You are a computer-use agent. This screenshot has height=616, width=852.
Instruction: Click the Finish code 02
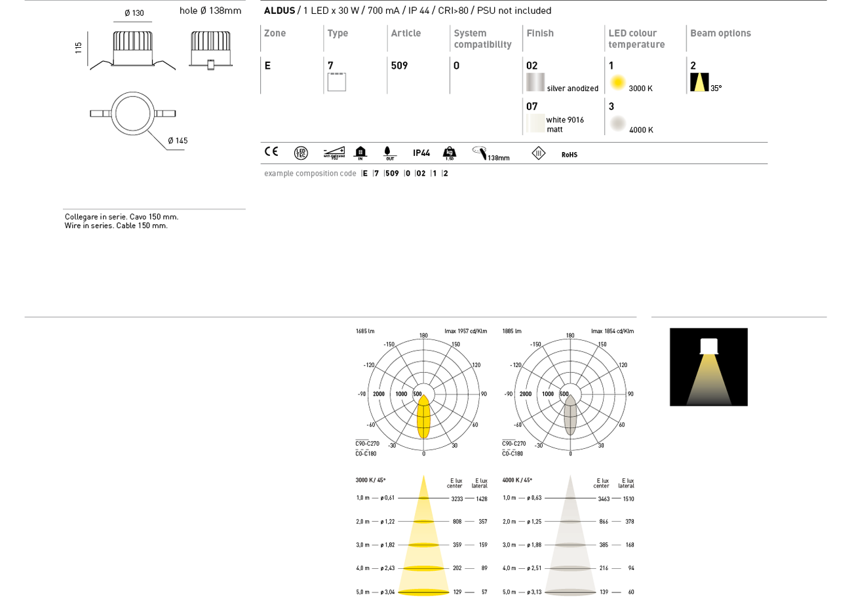(532, 66)
